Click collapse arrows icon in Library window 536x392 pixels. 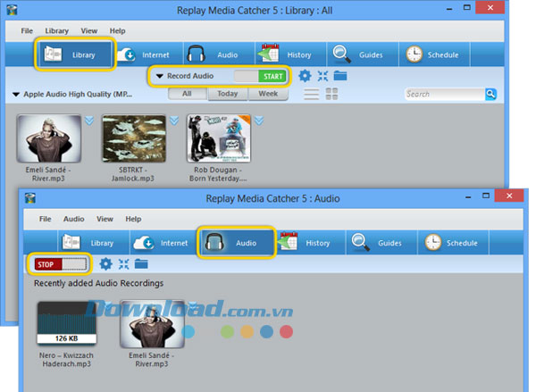pos(322,76)
